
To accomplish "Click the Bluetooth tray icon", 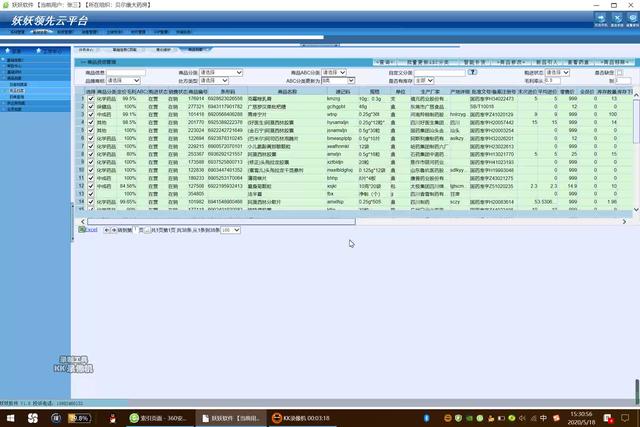I will (427, 417).
